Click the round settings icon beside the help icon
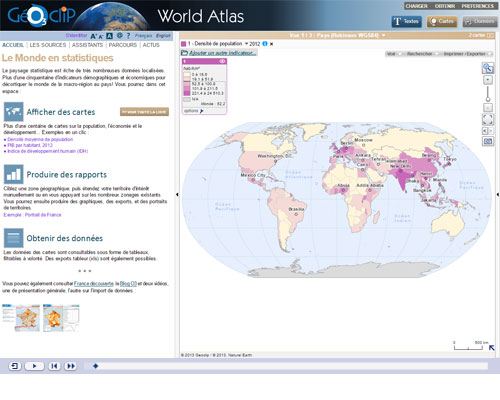This screenshot has width=500, height=400. [119, 35]
